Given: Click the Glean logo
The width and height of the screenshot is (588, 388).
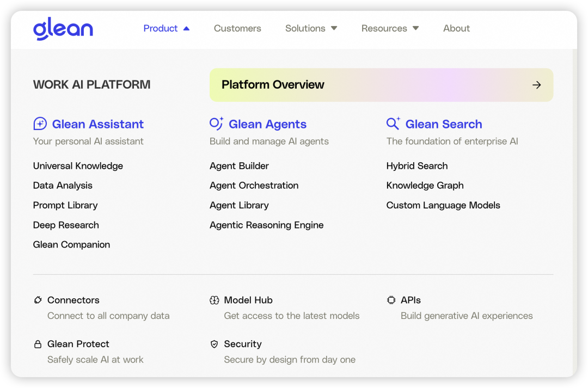Looking at the screenshot, I should pyautogui.click(x=63, y=29).
